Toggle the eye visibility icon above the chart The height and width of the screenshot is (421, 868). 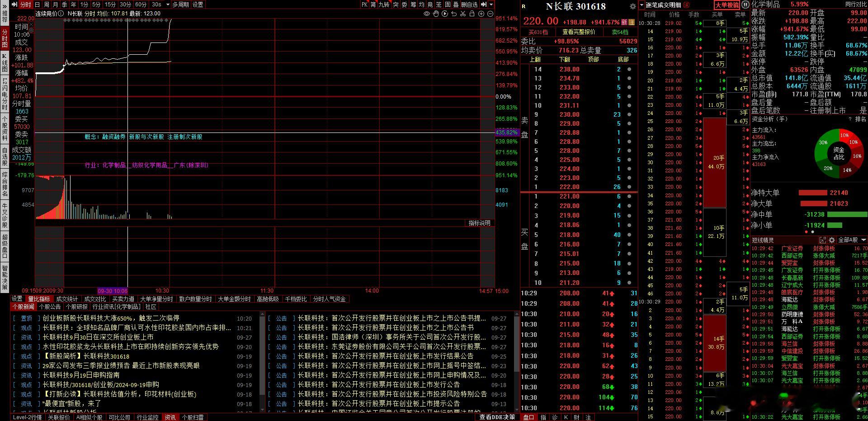click(x=426, y=14)
